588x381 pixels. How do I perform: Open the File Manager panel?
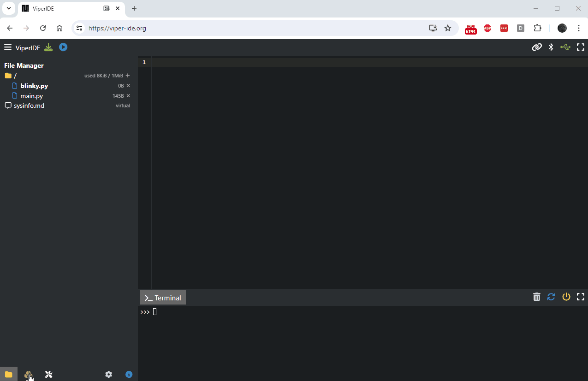8,374
